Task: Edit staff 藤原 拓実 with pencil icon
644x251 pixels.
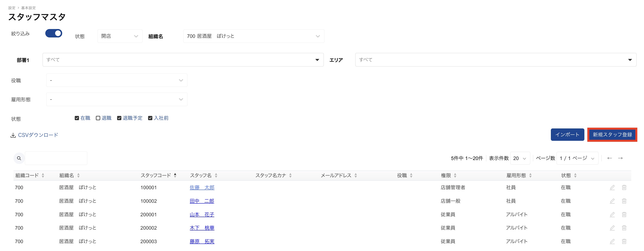Action: click(612, 241)
